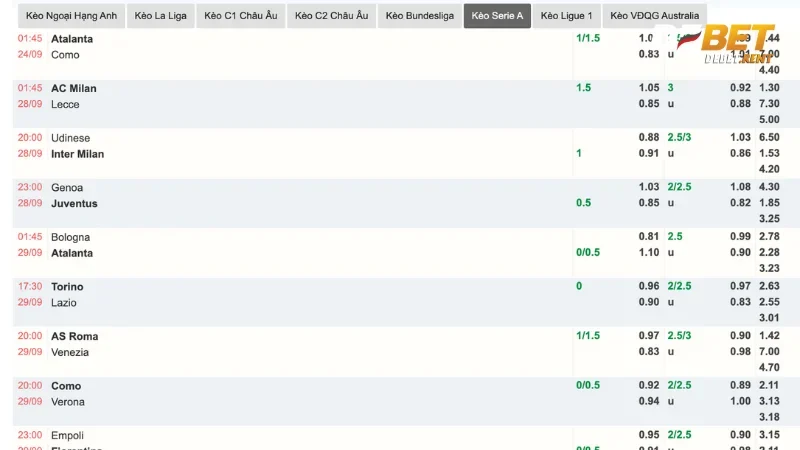Click handicap 0 in the Torino row
This screenshot has width=800, height=450.
(579, 286)
